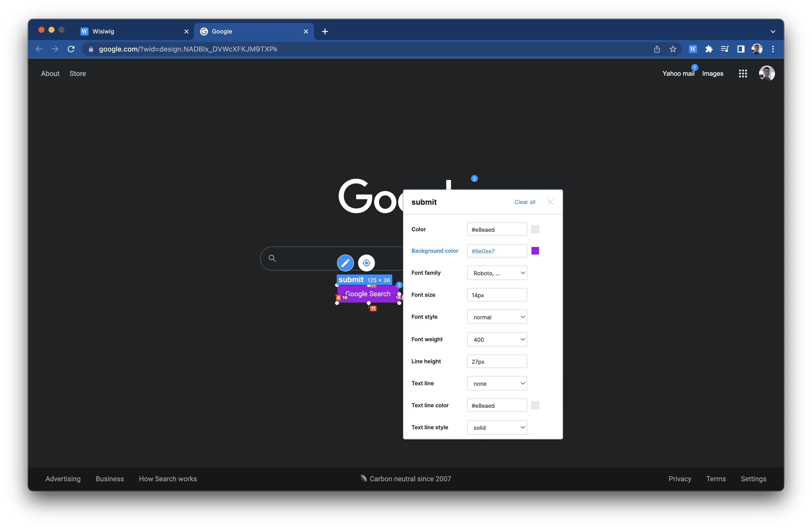Click the submit 125 × 36 element label

[x=364, y=280]
